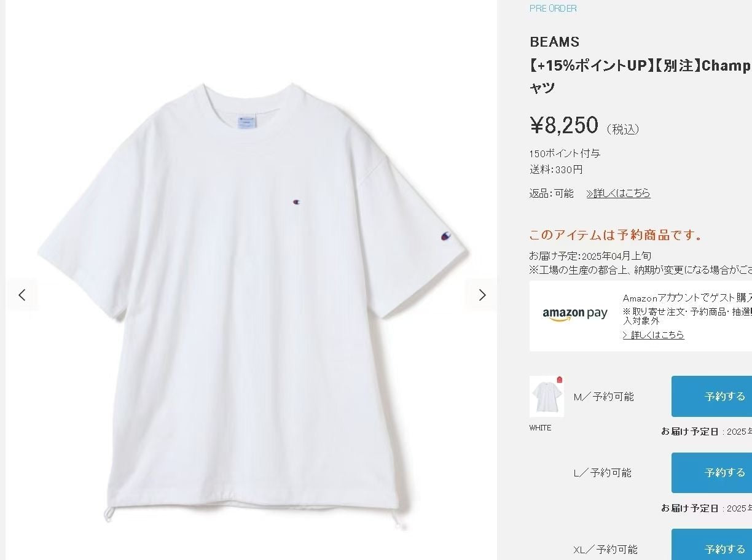The width and height of the screenshot is (752, 560).
Task: Click the blue neck label tag on the shirt
Action: tap(246, 121)
